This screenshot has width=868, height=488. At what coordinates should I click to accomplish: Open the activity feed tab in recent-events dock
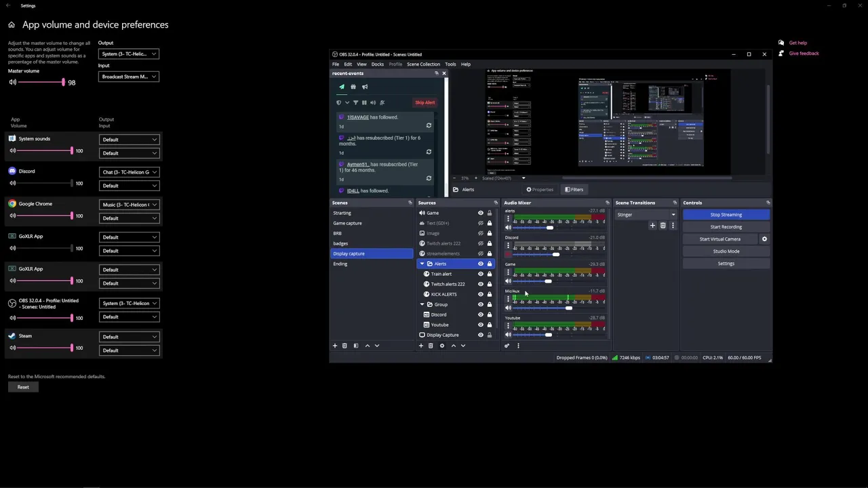coord(342,87)
